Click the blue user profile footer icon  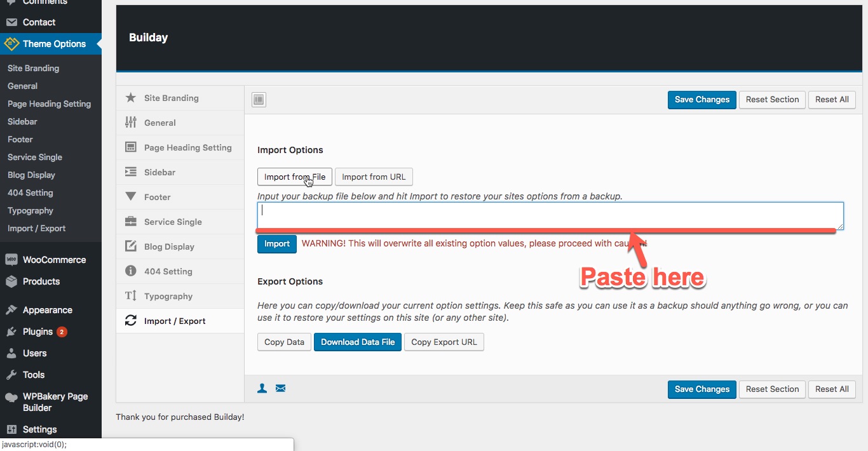click(x=262, y=388)
